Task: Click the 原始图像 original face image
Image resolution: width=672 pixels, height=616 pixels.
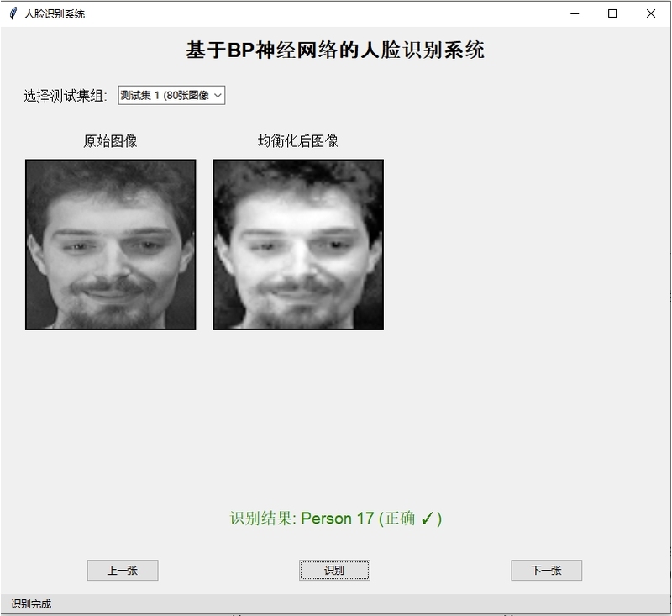Action: [111, 245]
